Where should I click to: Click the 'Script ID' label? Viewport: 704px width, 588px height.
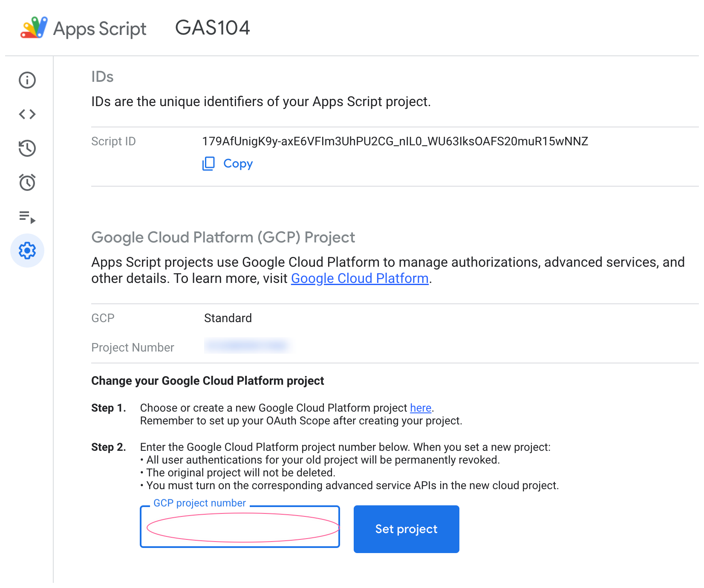113,141
